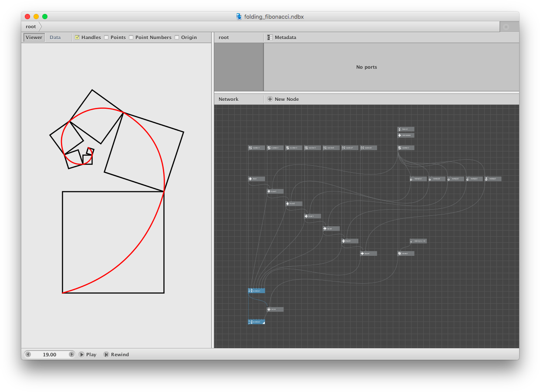Click the frame number field showing 19.00

pyautogui.click(x=50, y=355)
